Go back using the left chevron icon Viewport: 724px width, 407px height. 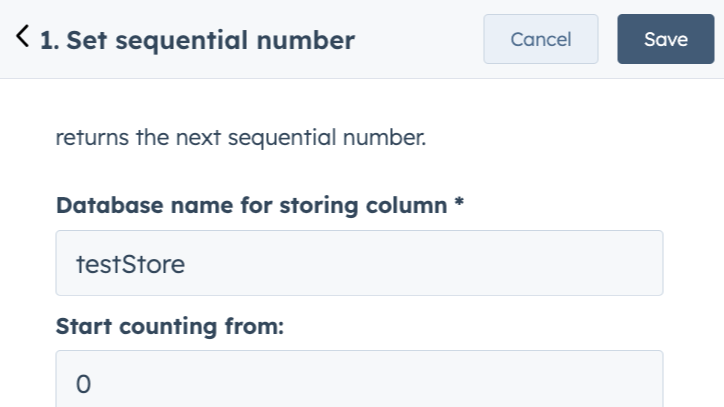pyautogui.click(x=23, y=39)
